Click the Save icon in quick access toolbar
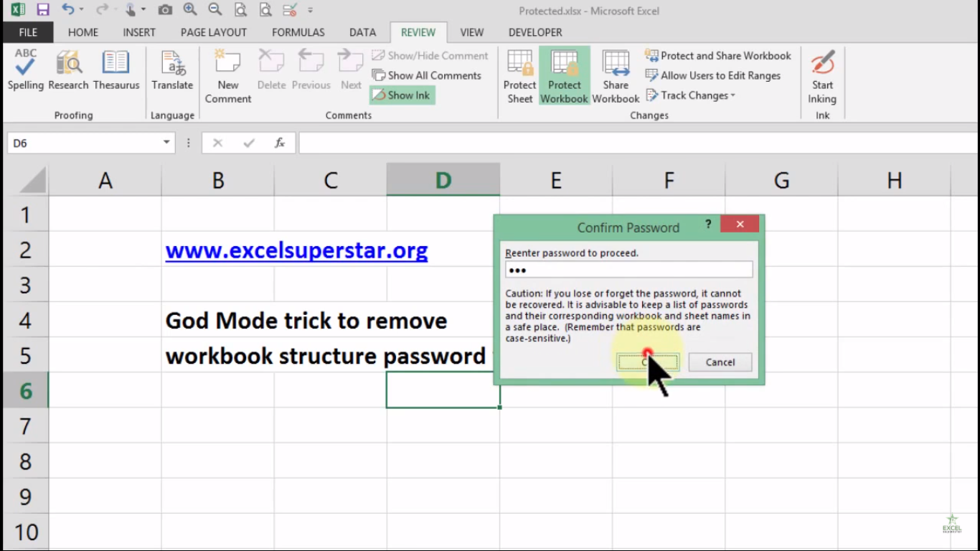 click(x=43, y=10)
